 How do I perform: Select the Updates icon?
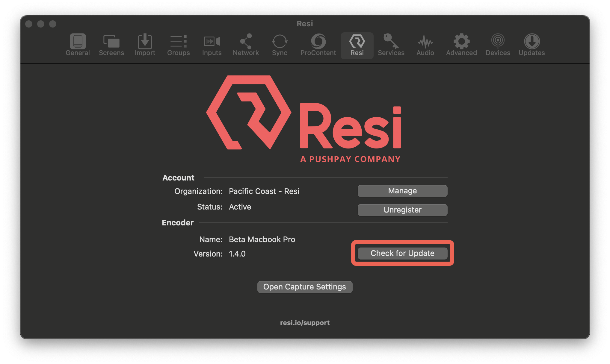point(532,45)
